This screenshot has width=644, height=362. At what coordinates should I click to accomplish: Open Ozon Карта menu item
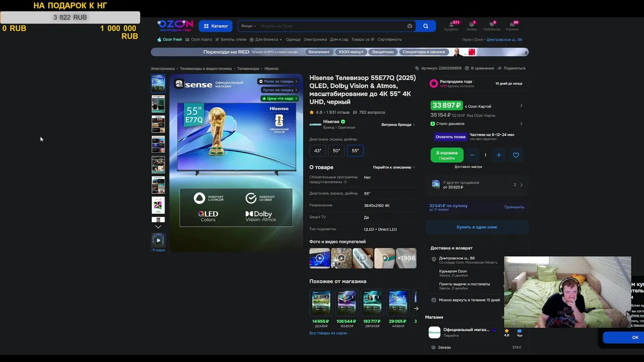click(199, 40)
